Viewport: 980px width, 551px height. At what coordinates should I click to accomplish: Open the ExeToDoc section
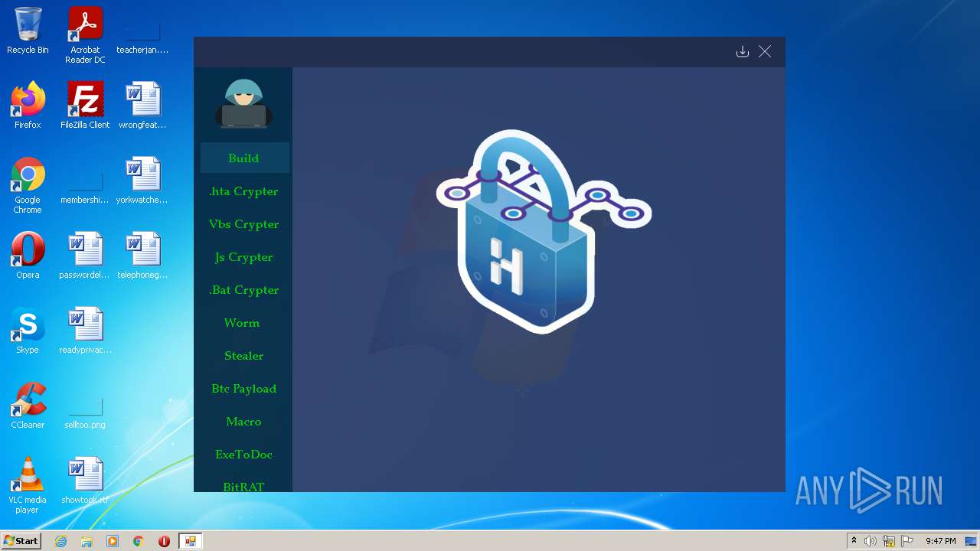(244, 455)
